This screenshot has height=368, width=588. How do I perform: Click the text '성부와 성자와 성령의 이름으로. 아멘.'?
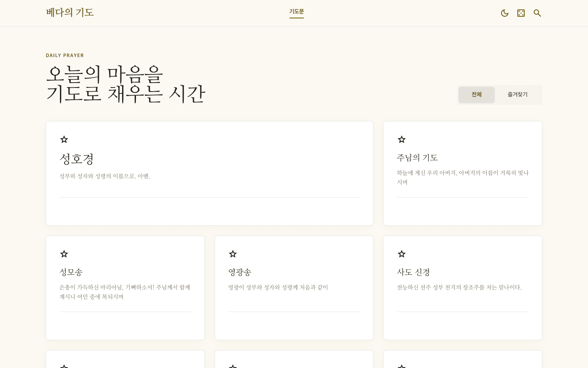(x=105, y=176)
